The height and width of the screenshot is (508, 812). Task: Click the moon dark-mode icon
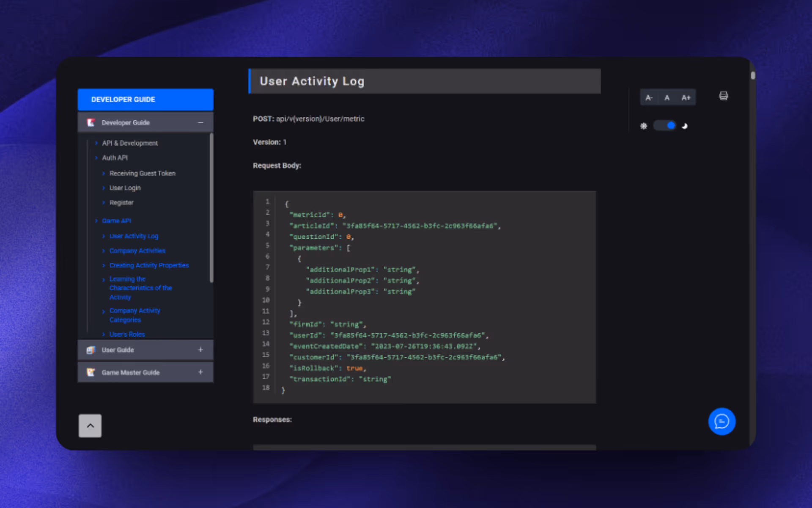685,126
